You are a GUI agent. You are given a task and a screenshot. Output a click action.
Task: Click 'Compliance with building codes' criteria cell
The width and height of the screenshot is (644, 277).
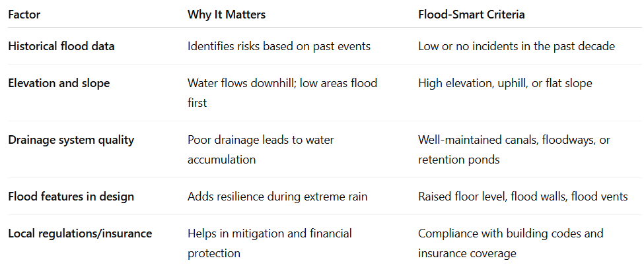tap(511, 243)
